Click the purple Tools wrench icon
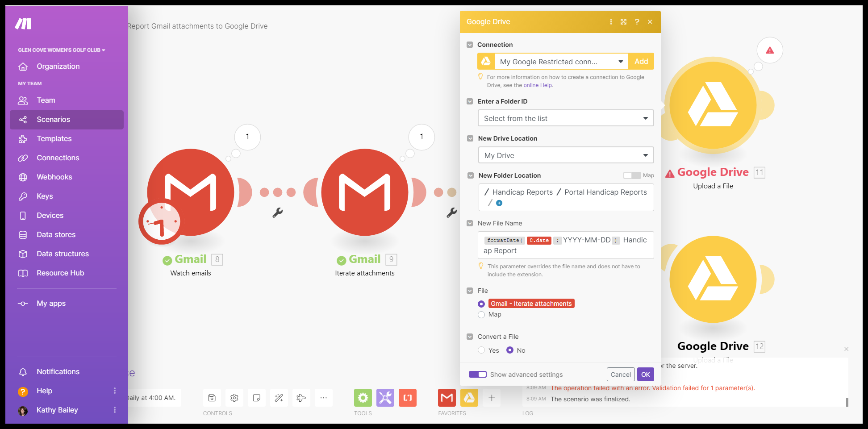 [385, 398]
